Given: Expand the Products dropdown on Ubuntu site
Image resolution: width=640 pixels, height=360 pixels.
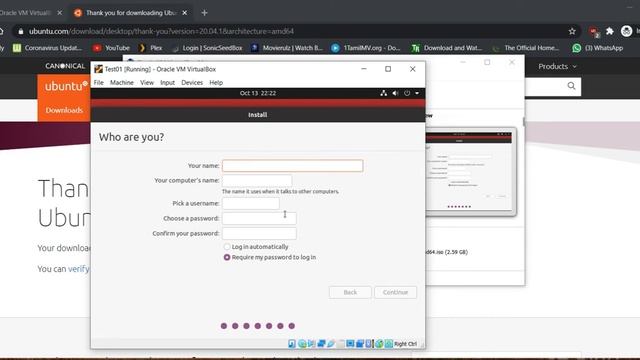Looking at the screenshot, I should [x=557, y=66].
